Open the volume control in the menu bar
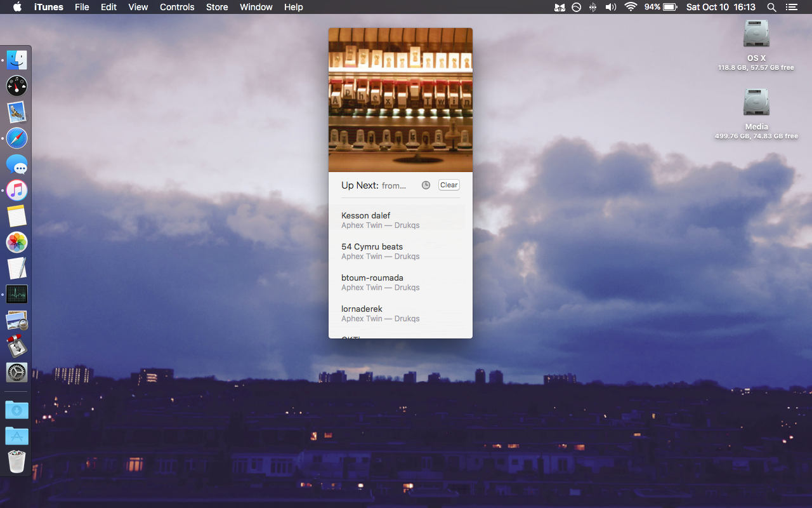The width and height of the screenshot is (812, 508). click(611, 7)
